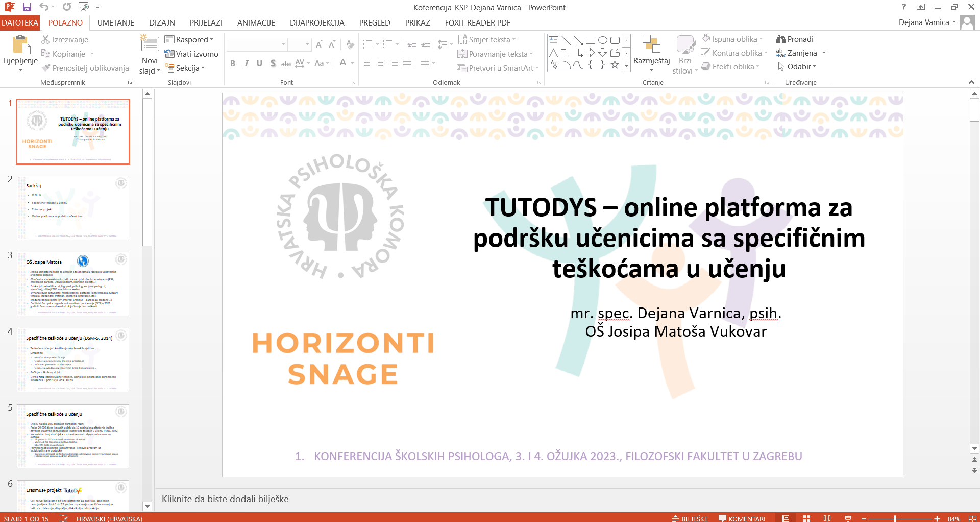Image resolution: width=980 pixels, height=522 pixels.
Task: Select the star shape in gallery
Action: pyautogui.click(x=615, y=65)
